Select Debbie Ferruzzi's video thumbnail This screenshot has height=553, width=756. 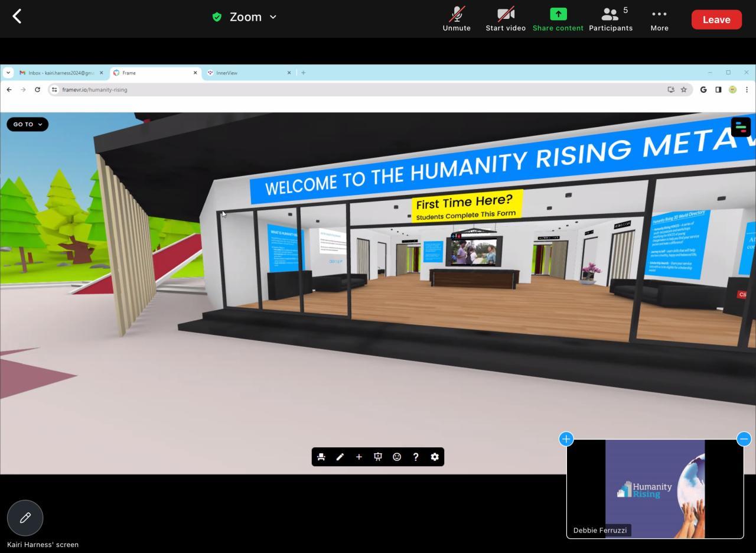(655, 489)
